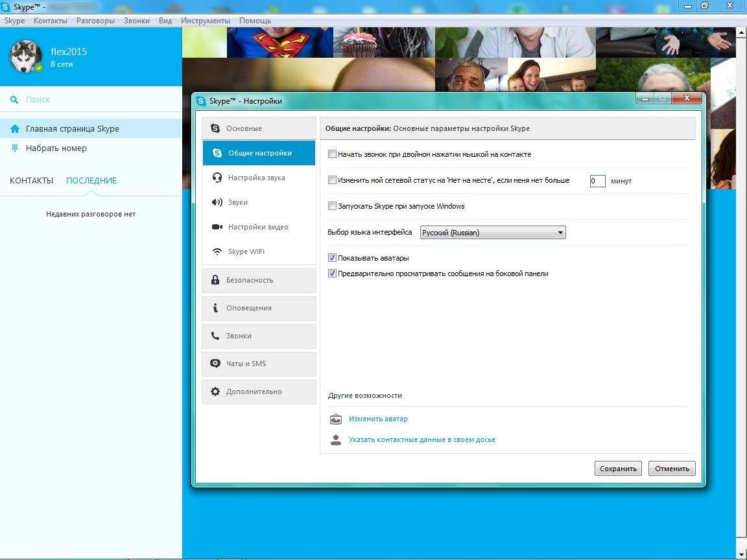Uncheck message preview on sidebar checkbox
747x560 pixels.
(x=332, y=274)
